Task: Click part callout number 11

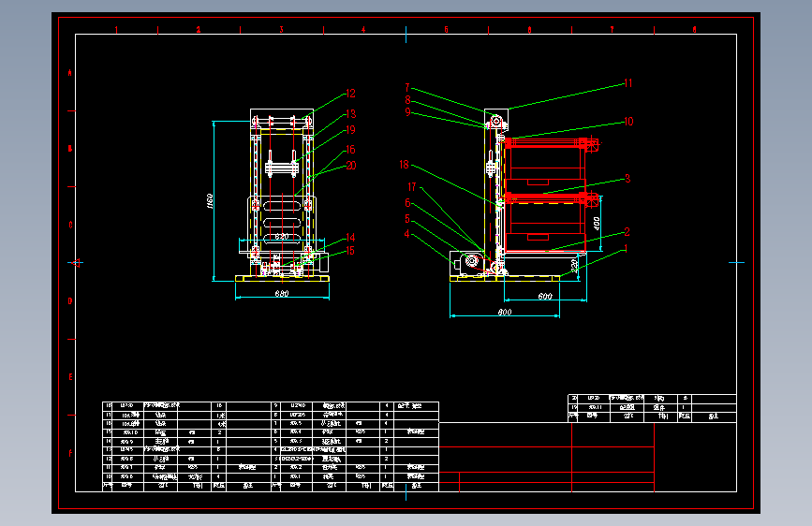Action: (628, 83)
